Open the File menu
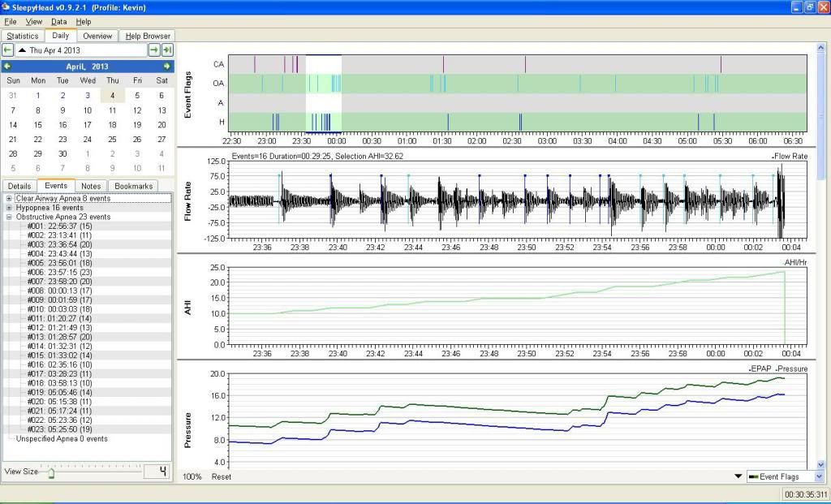Viewport: 831px width, 504px height. (x=10, y=22)
